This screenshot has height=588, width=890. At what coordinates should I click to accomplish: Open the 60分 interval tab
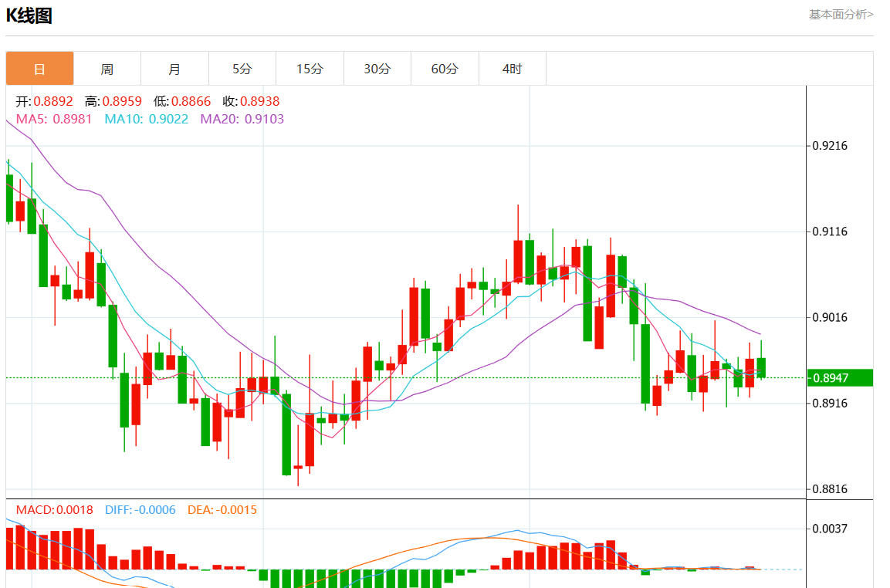445,69
